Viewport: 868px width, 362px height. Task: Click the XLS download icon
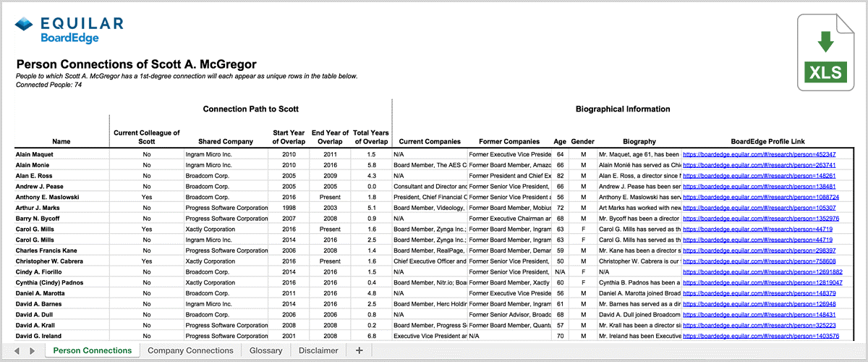(x=827, y=53)
